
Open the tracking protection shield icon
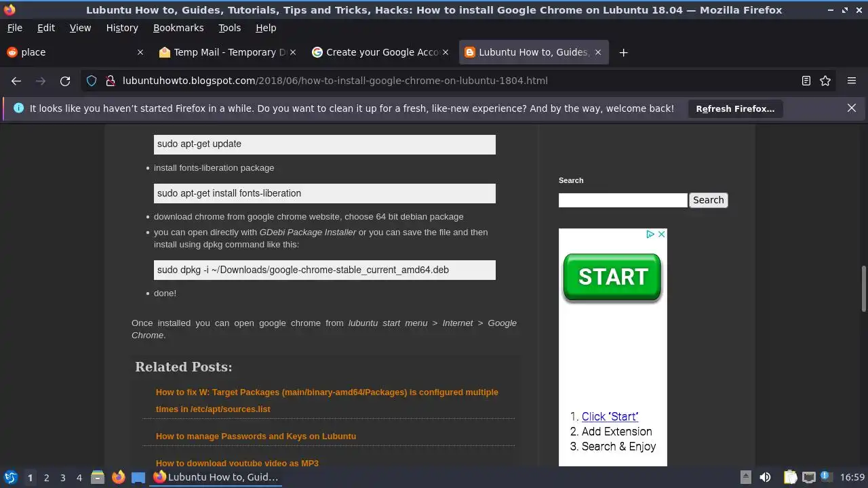(92, 81)
